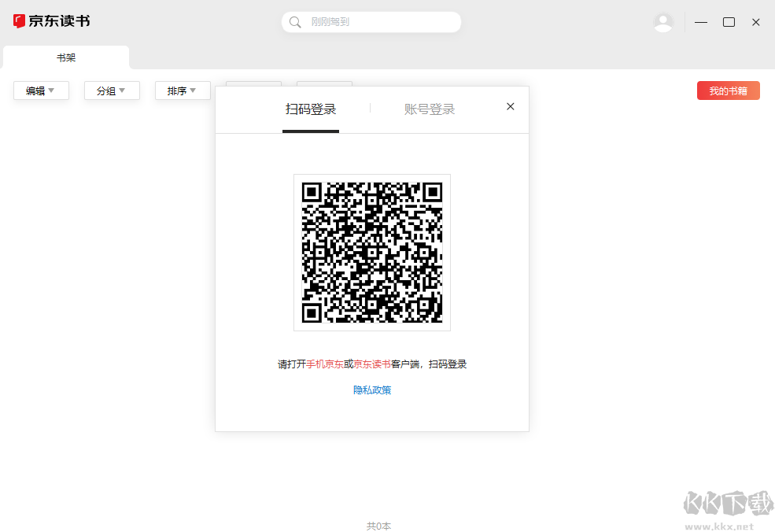Maximize the JD Read window
Screen dimensions: 775x532
[x=729, y=22]
